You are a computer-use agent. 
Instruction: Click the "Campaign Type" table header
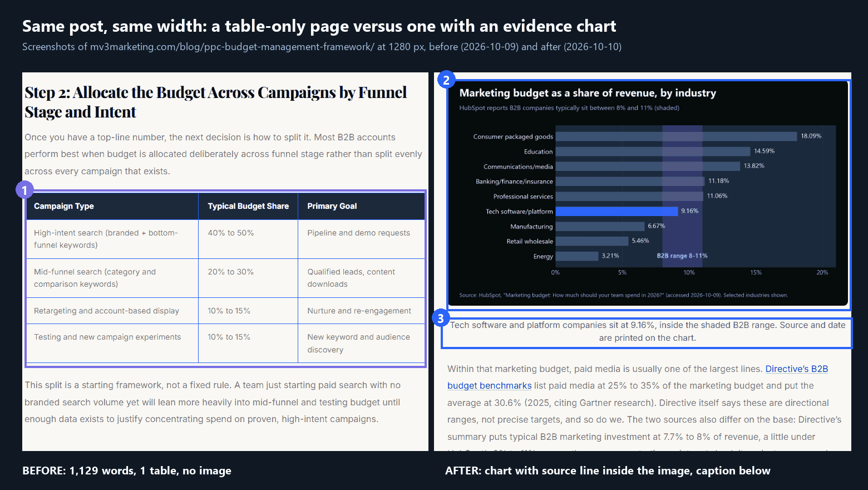[x=112, y=206]
